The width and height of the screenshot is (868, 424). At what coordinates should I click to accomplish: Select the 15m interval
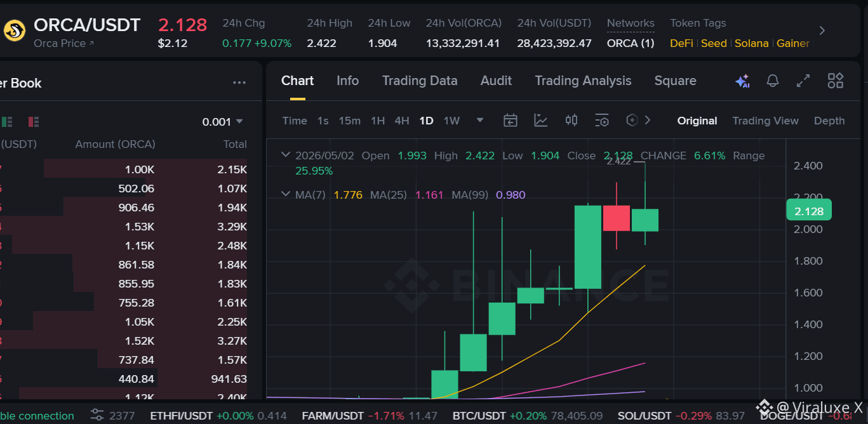point(349,121)
